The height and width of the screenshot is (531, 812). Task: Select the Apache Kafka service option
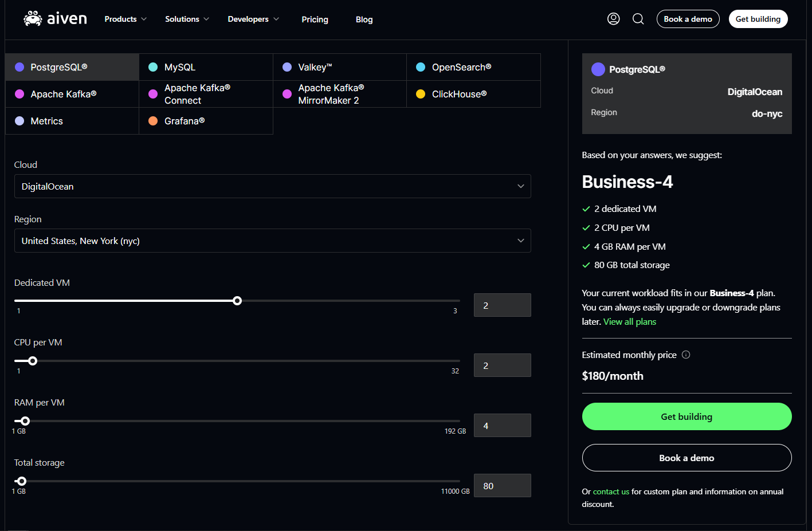(x=72, y=94)
